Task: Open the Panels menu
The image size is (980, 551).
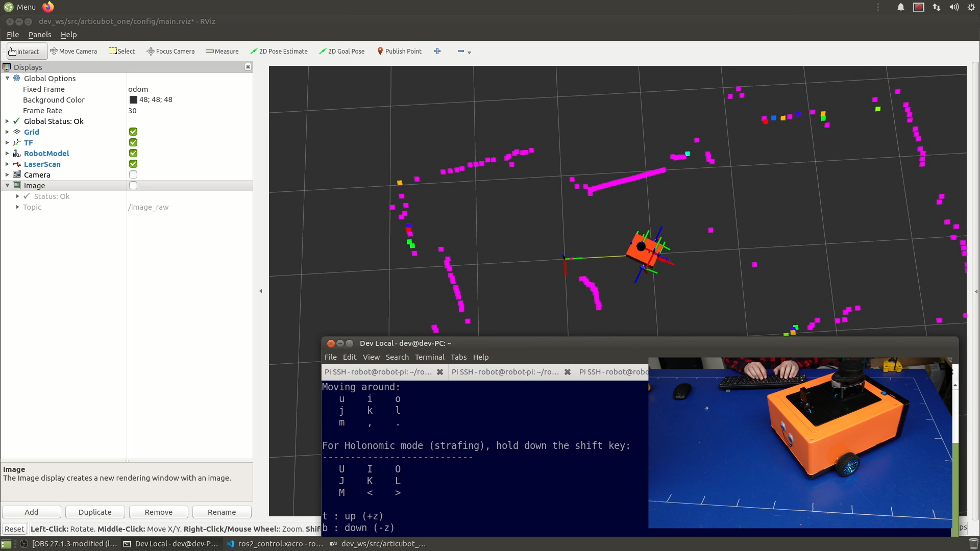Action: click(40, 35)
